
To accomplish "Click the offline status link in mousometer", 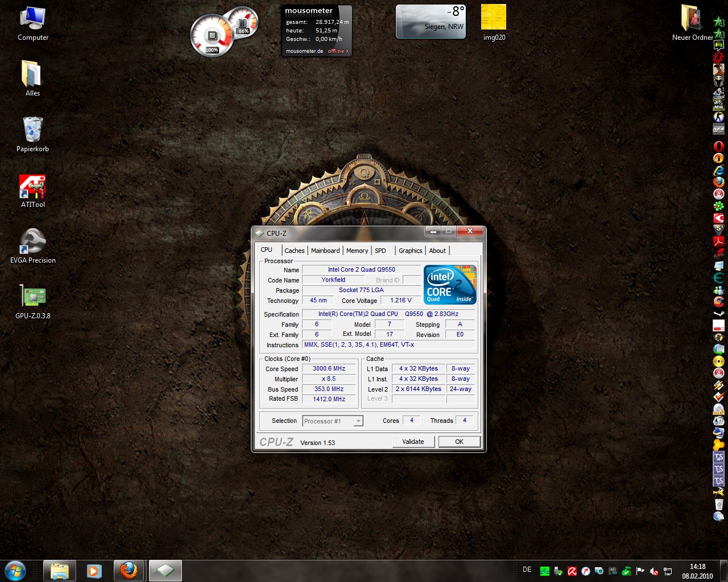I will click(x=338, y=51).
